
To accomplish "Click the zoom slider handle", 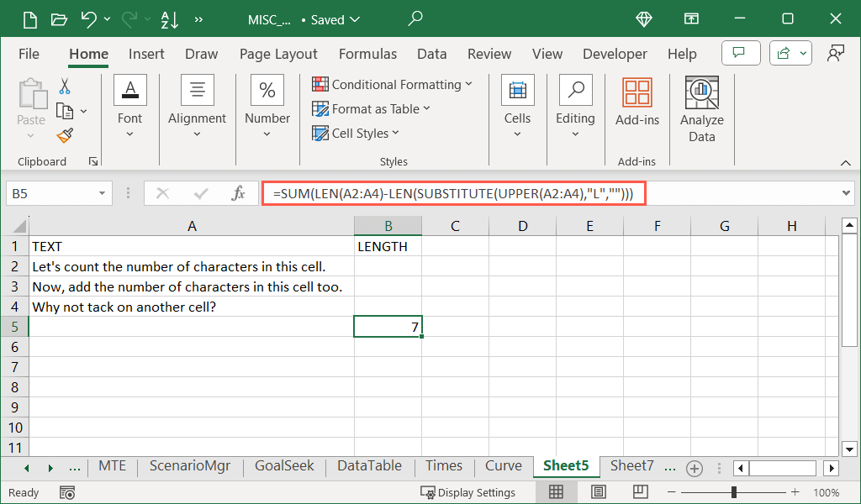I will [x=734, y=492].
